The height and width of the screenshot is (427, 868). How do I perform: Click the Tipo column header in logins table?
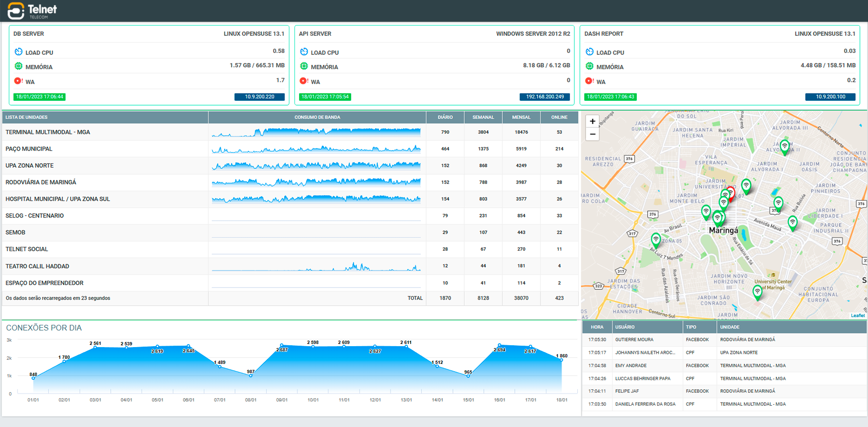point(700,327)
